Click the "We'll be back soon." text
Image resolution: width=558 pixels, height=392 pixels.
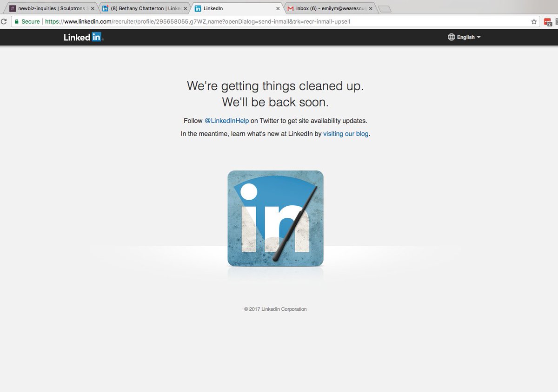click(x=275, y=102)
